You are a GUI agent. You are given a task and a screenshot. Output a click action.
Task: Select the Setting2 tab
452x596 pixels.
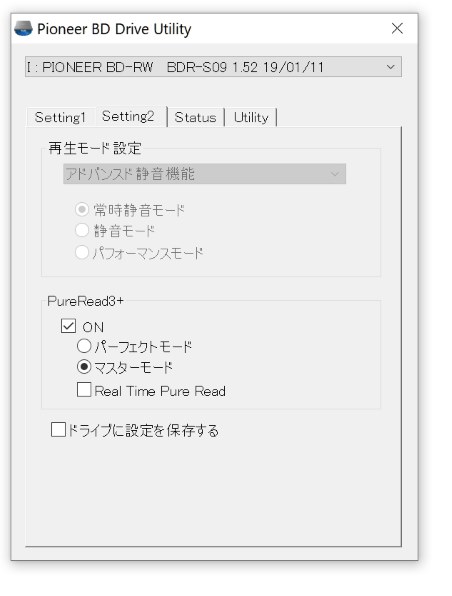pyautogui.click(x=128, y=116)
